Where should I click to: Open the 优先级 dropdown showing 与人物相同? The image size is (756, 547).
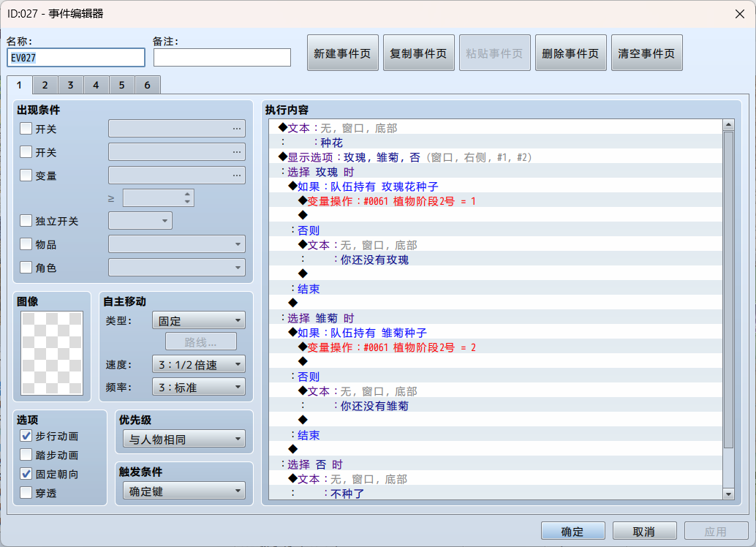184,439
